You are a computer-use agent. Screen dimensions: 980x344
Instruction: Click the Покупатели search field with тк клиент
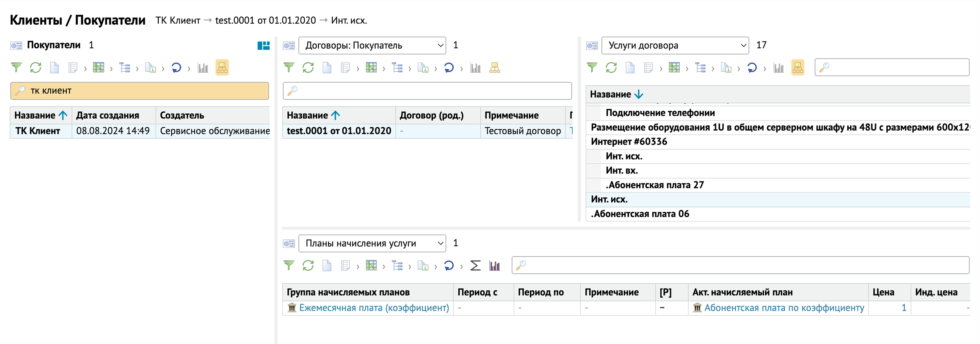[140, 91]
